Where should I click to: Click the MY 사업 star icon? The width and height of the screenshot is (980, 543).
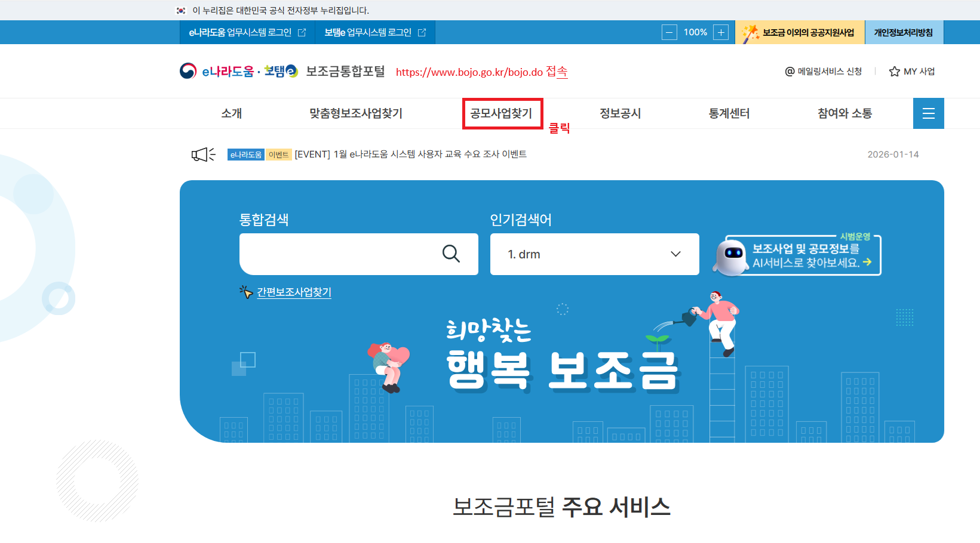894,72
